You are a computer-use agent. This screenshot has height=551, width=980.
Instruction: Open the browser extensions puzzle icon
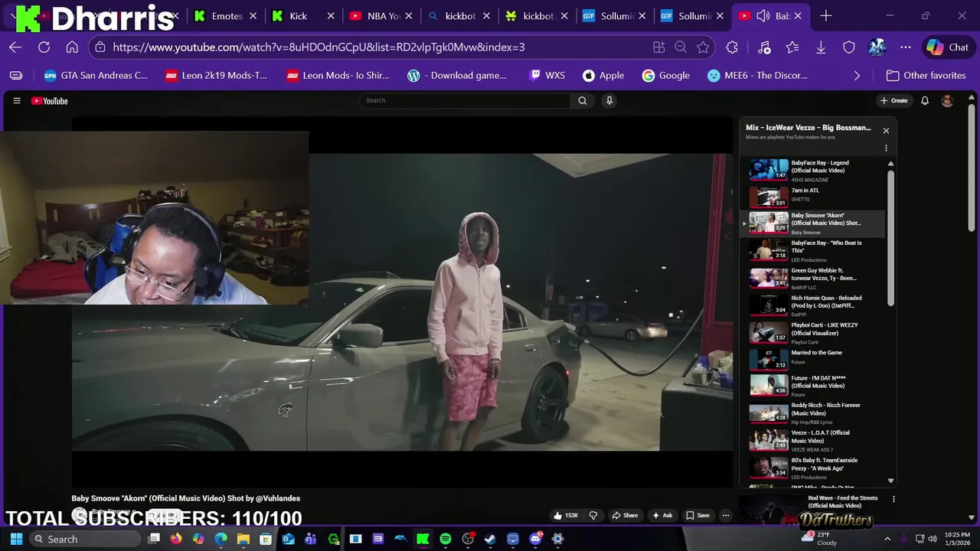(732, 47)
